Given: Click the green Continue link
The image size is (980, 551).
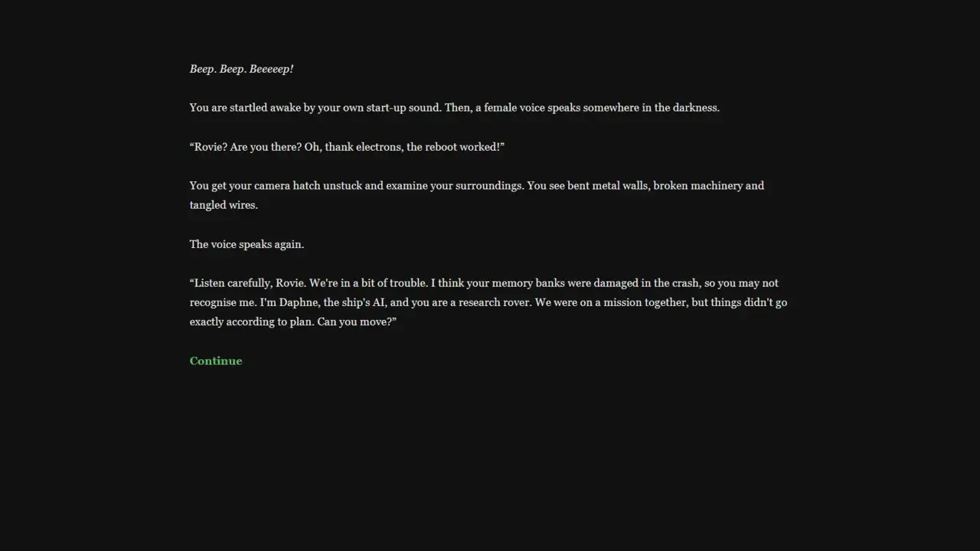Looking at the screenshot, I should (216, 361).
